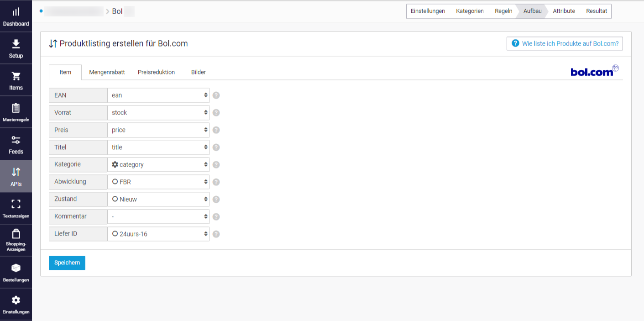Click the Kommentar field label
This screenshot has height=321, width=644.
tap(78, 216)
